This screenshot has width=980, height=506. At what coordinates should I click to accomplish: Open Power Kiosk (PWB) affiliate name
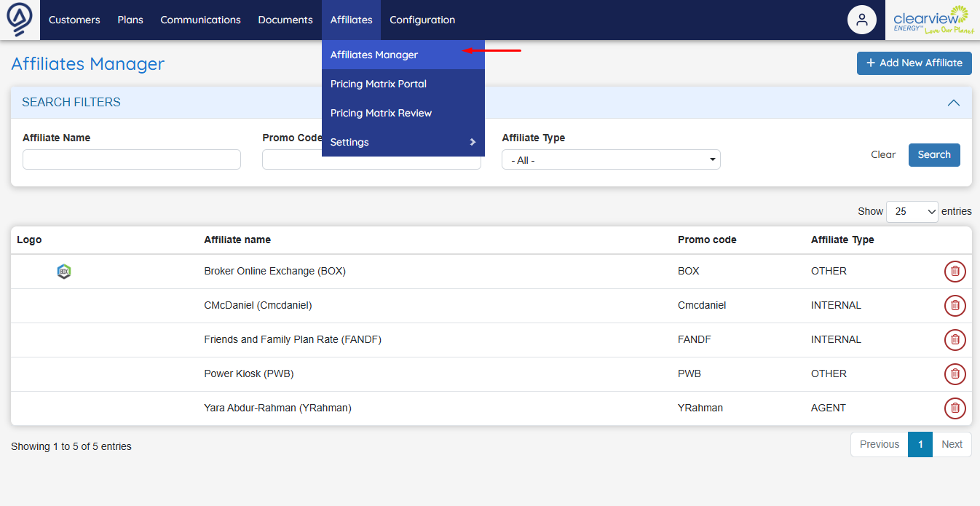pyautogui.click(x=249, y=373)
